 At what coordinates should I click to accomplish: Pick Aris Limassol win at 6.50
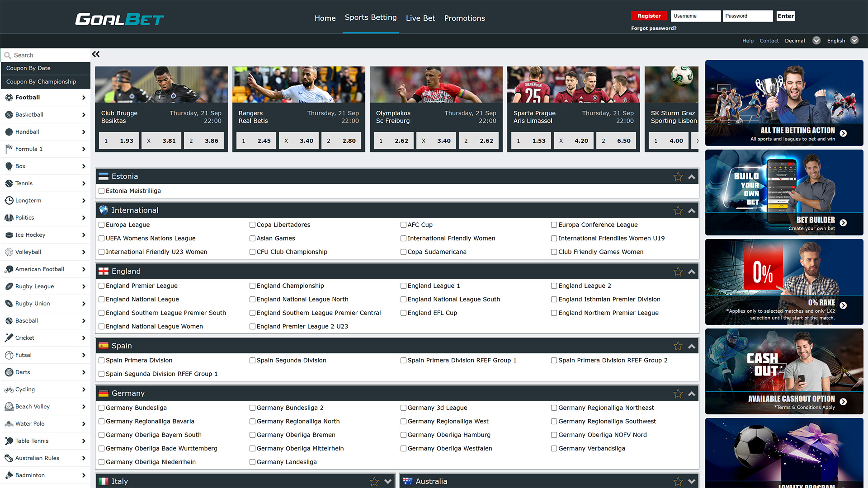click(616, 141)
